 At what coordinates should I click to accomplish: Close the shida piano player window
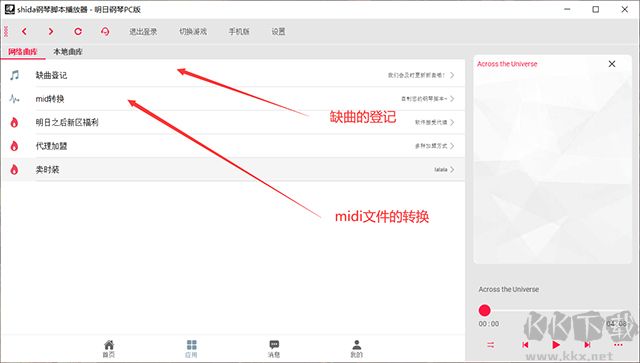tap(624, 9)
